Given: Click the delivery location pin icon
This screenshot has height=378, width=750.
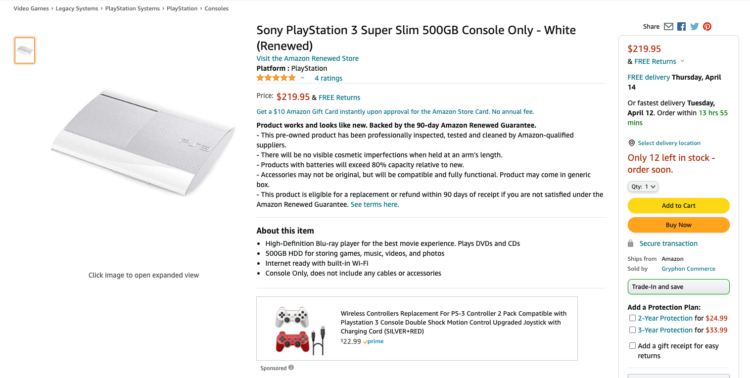Looking at the screenshot, I should [x=631, y=143].
